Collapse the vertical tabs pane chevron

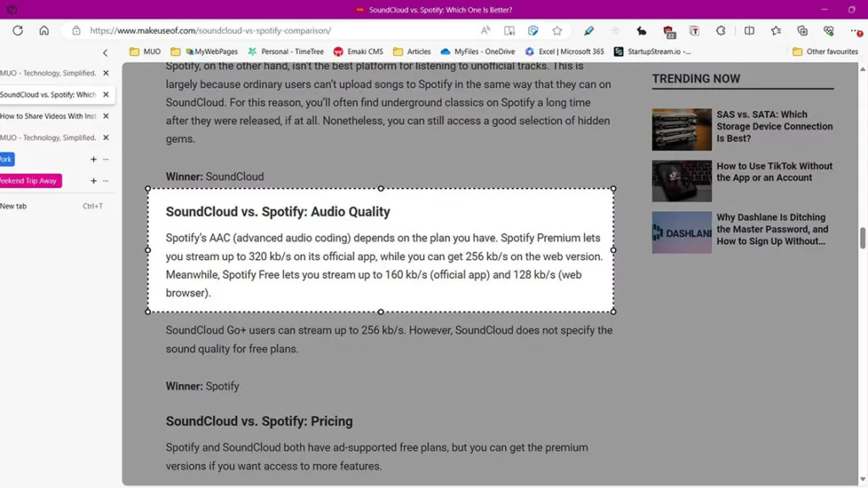pyautogui.click(x=105, y=53)
